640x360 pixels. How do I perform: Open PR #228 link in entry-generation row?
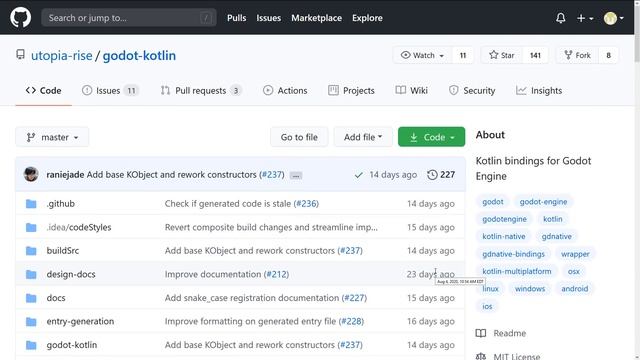(351, 322)
